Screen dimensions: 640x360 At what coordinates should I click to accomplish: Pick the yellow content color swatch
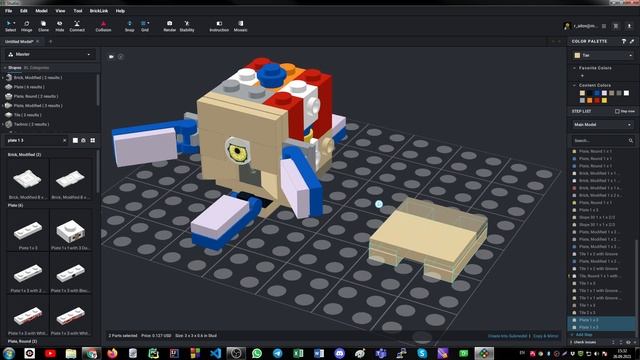pyautogui.click(x=604, y=100)
